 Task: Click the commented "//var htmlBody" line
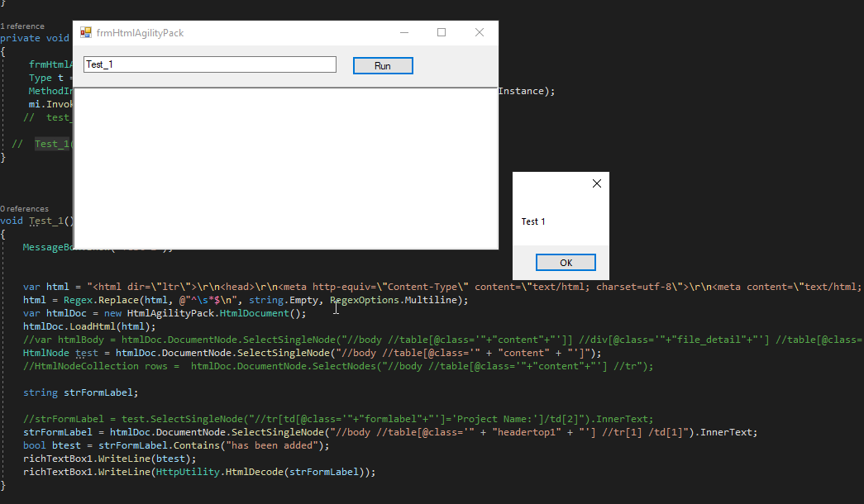point(443,340)
